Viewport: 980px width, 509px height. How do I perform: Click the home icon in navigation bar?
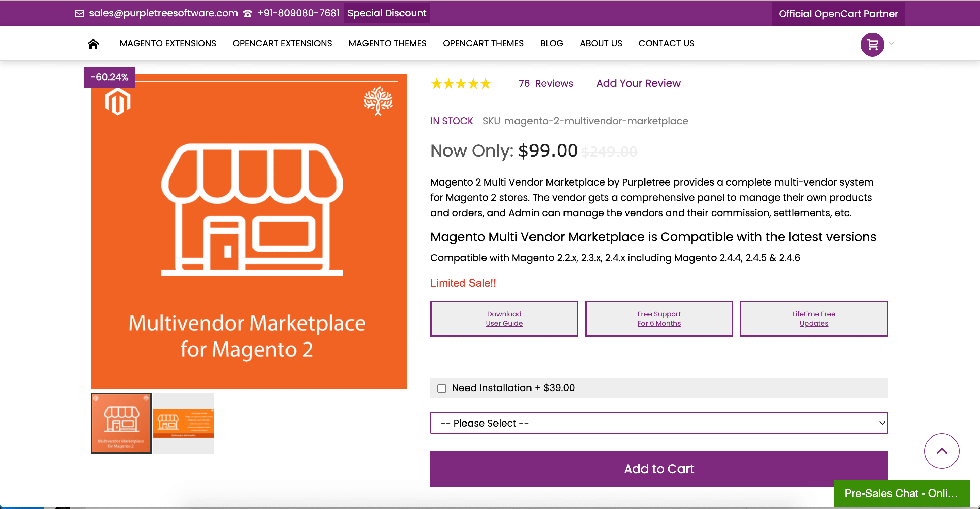coord(93,44)
